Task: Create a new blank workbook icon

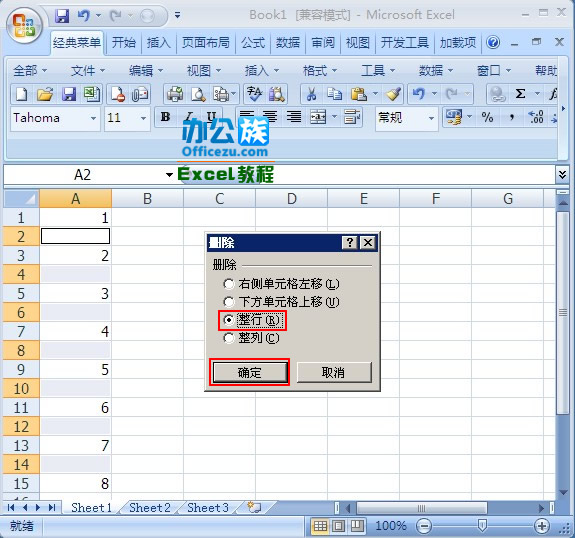Action: (x=21, y=94)
